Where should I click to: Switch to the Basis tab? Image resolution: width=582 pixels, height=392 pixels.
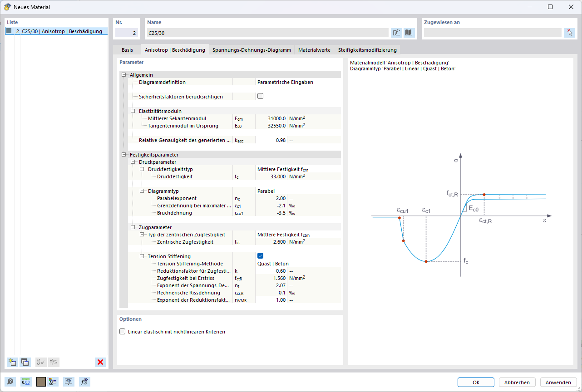pyautogui.click(x=127, y=50)
